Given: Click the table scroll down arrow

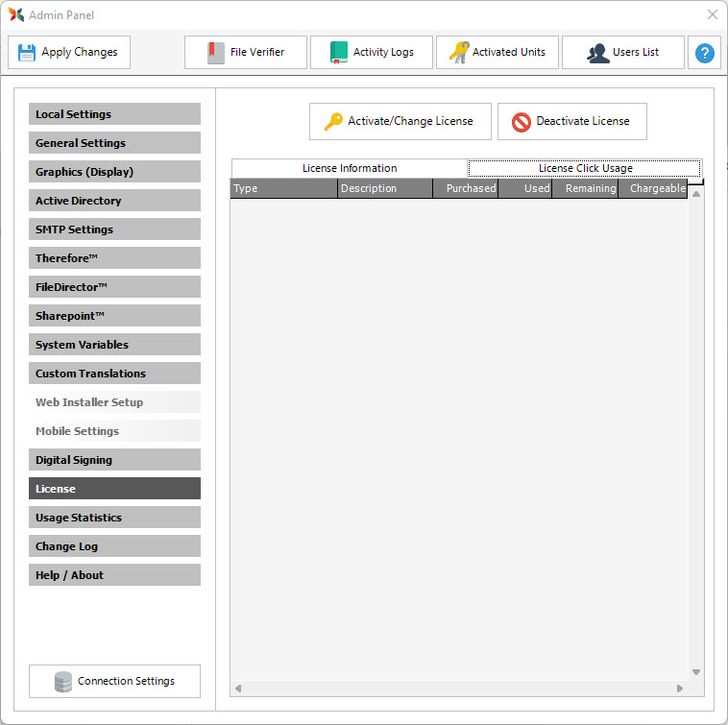Looking at the screenshot, I should (696, 672).
